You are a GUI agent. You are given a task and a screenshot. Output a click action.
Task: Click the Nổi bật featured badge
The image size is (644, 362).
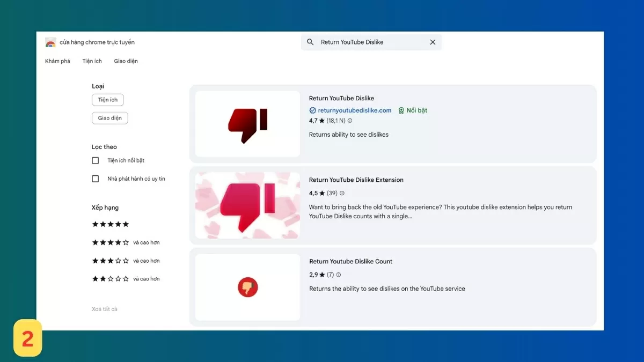coord(413,110)
